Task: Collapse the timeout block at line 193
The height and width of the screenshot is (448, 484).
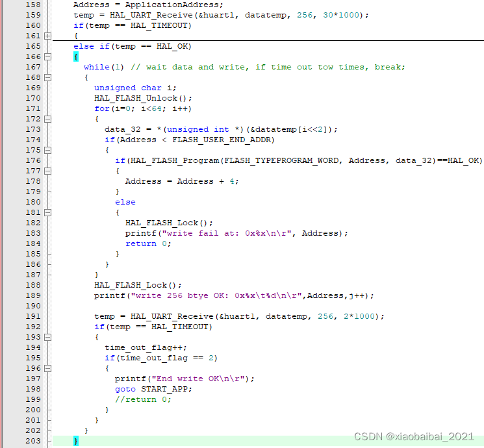Action: (x=47, y=337)
